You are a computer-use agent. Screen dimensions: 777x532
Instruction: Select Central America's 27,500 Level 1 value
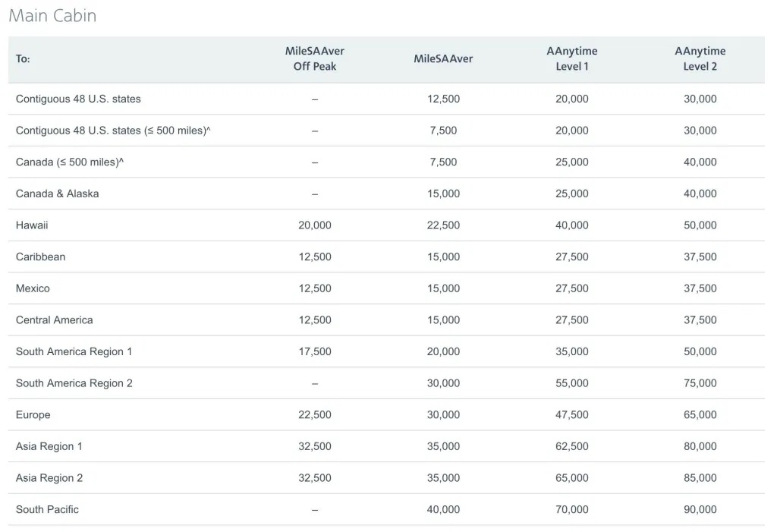coord(572,320)
